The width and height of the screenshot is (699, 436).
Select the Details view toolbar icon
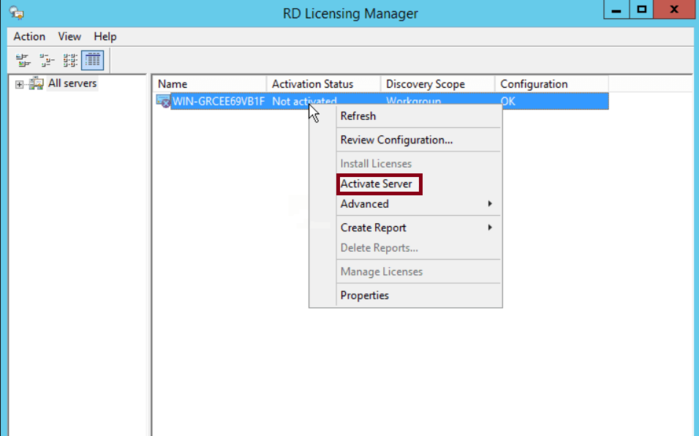(92, 61)
